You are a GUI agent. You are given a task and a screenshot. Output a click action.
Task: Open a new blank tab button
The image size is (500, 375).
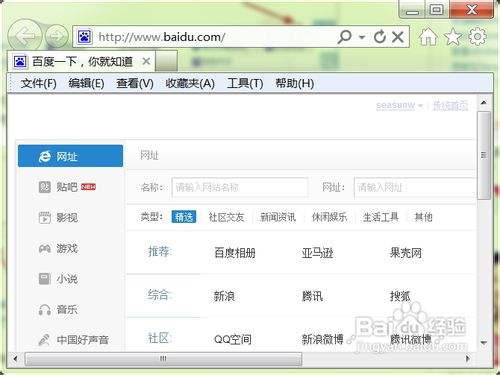(x=166, y=61)
